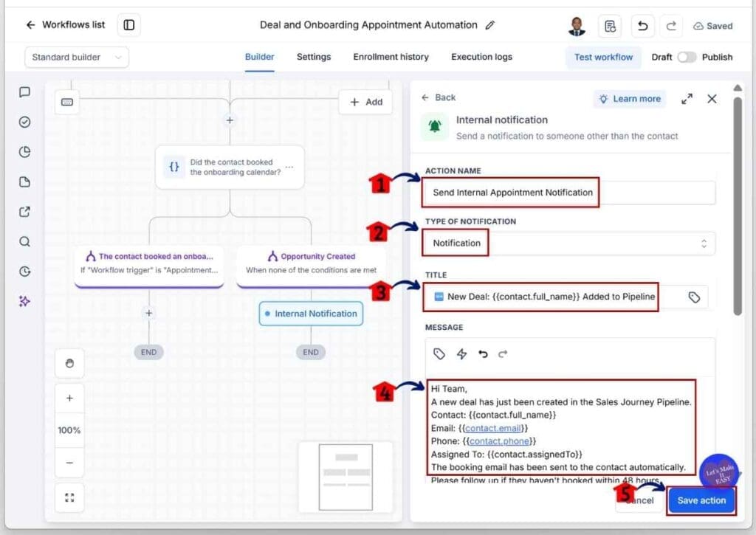
Task: Open the chat bubble sidebar icon
Action: (x=24, y=92)
